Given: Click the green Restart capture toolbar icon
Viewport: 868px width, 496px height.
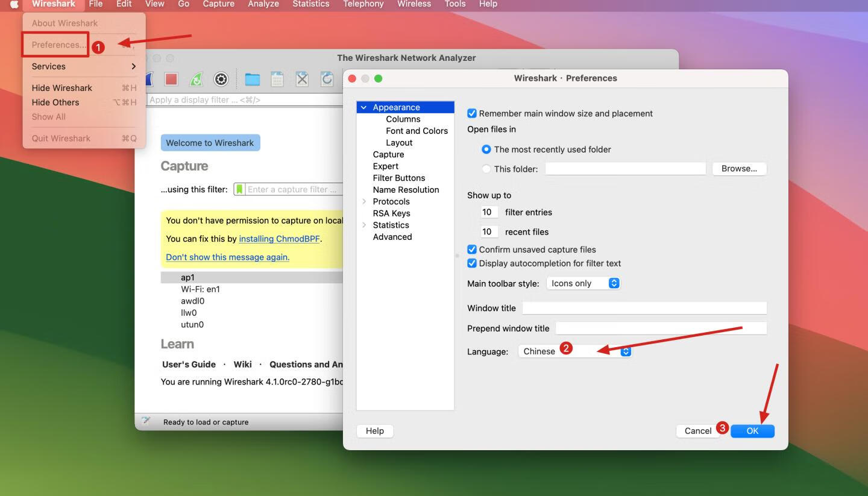Looking at the screenshot, I should click(x=197, y=79).
